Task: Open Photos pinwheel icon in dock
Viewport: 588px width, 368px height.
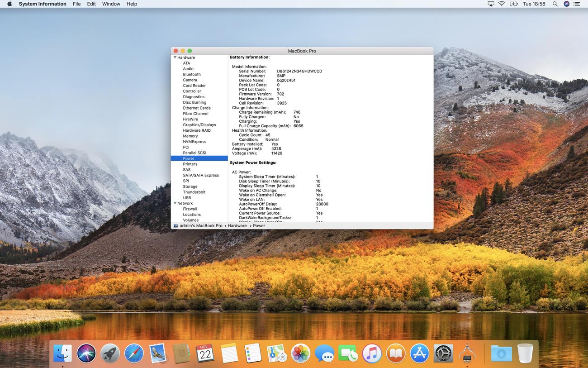Action: (300, 353)
